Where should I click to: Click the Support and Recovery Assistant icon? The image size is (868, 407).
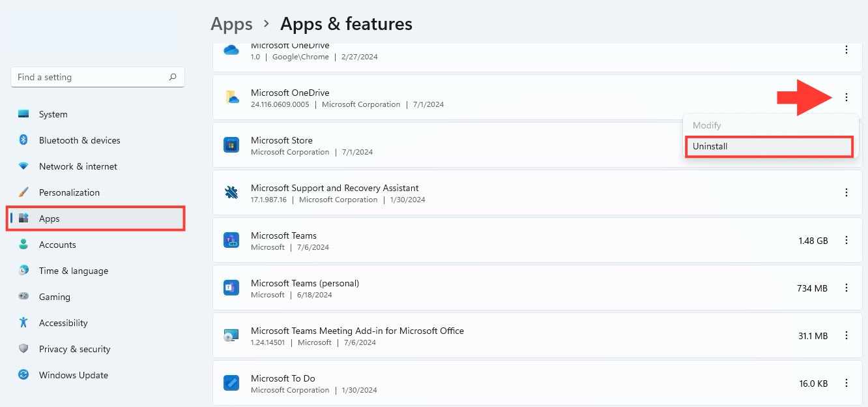[x=231, y=192]
